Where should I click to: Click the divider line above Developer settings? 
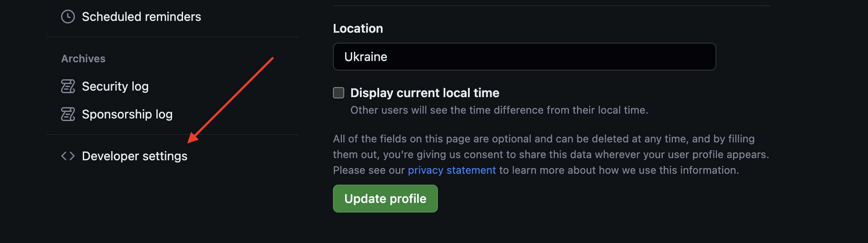click(173, 135)
